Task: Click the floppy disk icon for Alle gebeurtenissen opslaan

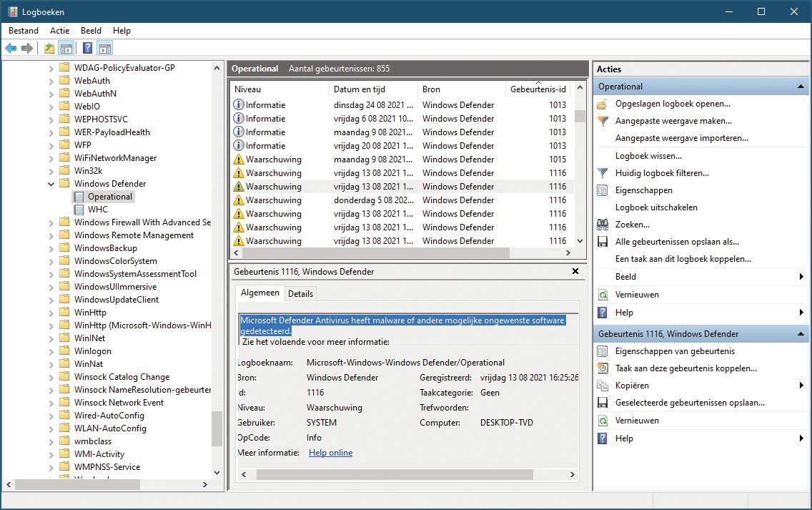Action: tap(603, 242)
